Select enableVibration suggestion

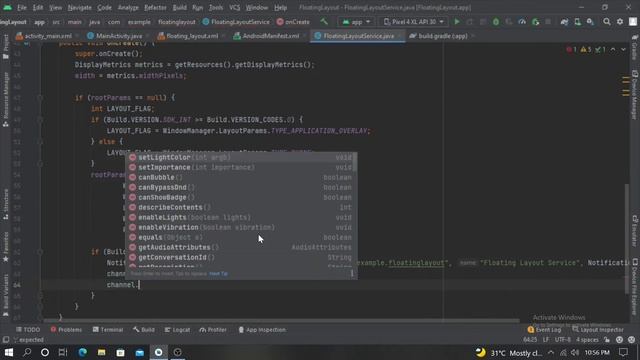tap(241, 227)
